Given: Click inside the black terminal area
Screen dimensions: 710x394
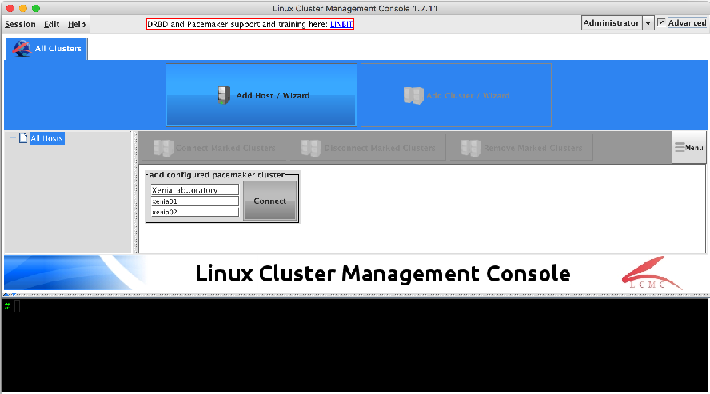Looking at the screenshot, I should tap(355, 345).
